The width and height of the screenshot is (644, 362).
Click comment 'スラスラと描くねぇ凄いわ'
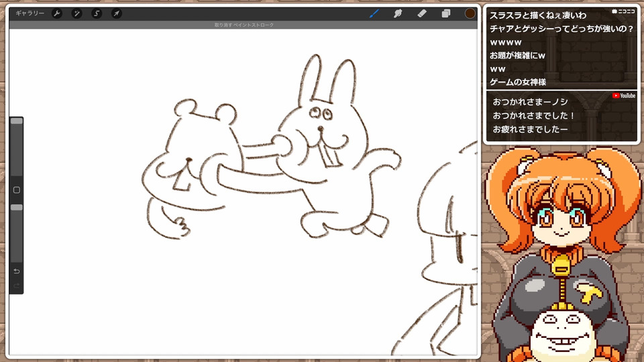pyautogui.click(x=538, y=15)
